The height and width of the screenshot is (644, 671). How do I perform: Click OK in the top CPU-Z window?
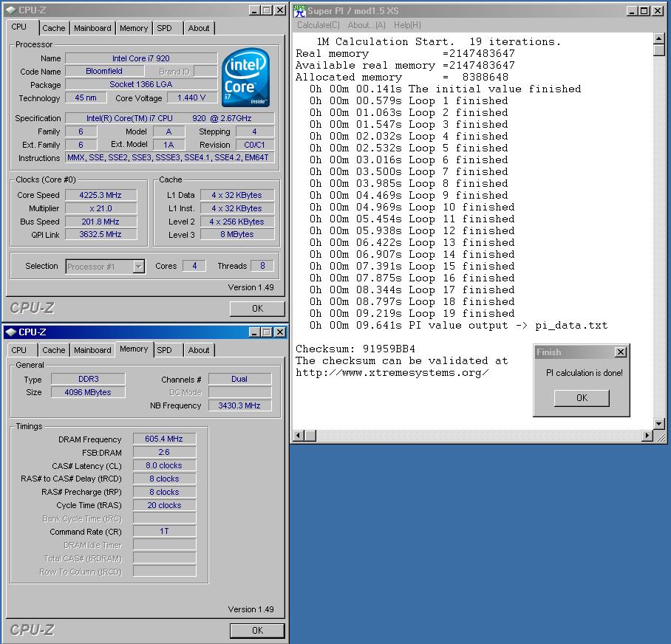click(x=257, y=309)
